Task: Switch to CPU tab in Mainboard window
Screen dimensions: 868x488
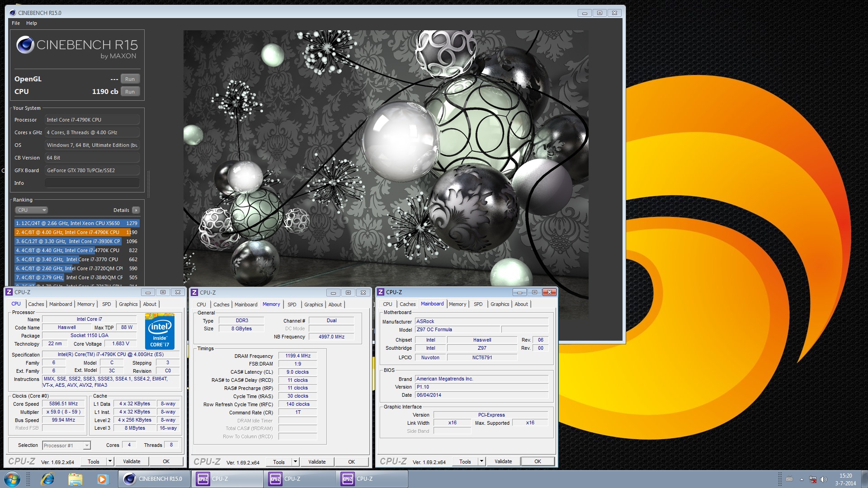Action: (x=387, y=304)
